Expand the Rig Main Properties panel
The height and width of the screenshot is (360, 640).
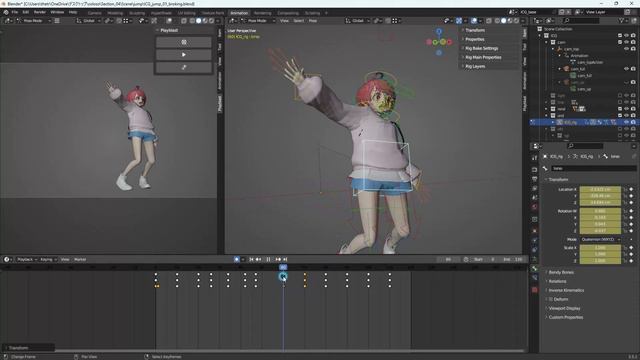pos(482,57)
